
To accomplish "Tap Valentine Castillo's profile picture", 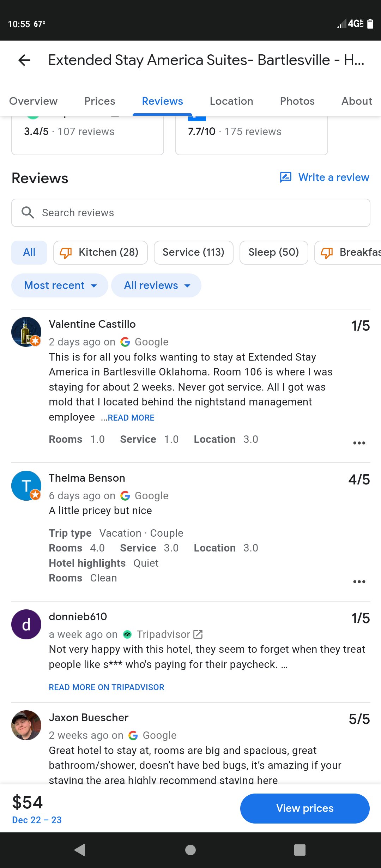I will pyautogui.click(x=26, y=332).
